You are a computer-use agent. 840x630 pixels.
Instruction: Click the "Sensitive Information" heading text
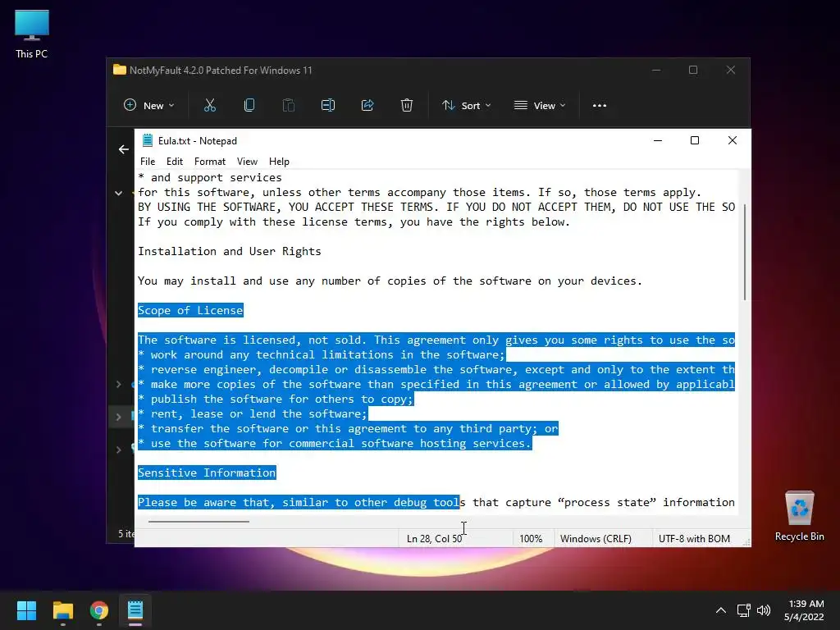207,472
